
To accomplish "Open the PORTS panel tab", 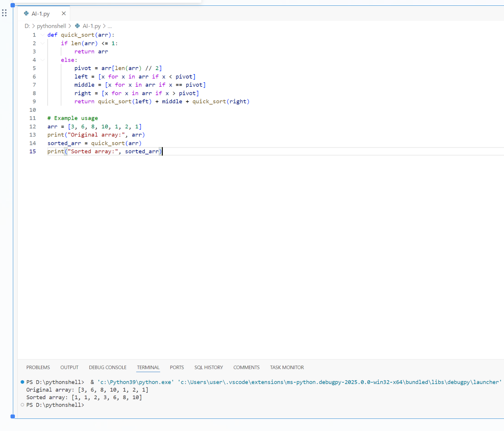I will [177, 367].
